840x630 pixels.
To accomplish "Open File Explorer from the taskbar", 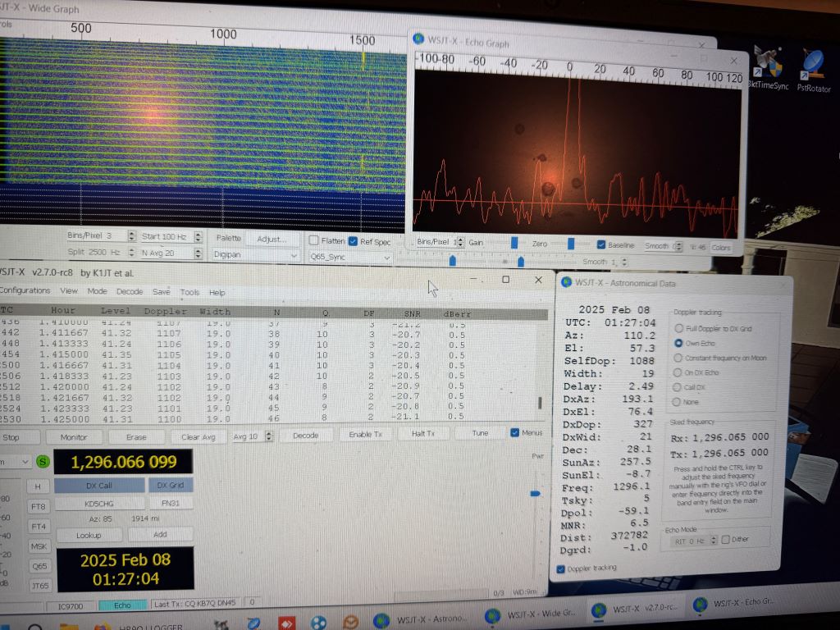I will click(69, 626).
